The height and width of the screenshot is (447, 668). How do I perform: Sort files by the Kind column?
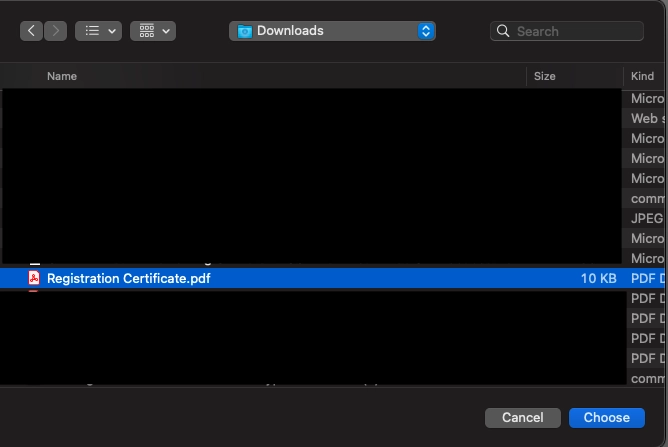click(x=642, y=76)
